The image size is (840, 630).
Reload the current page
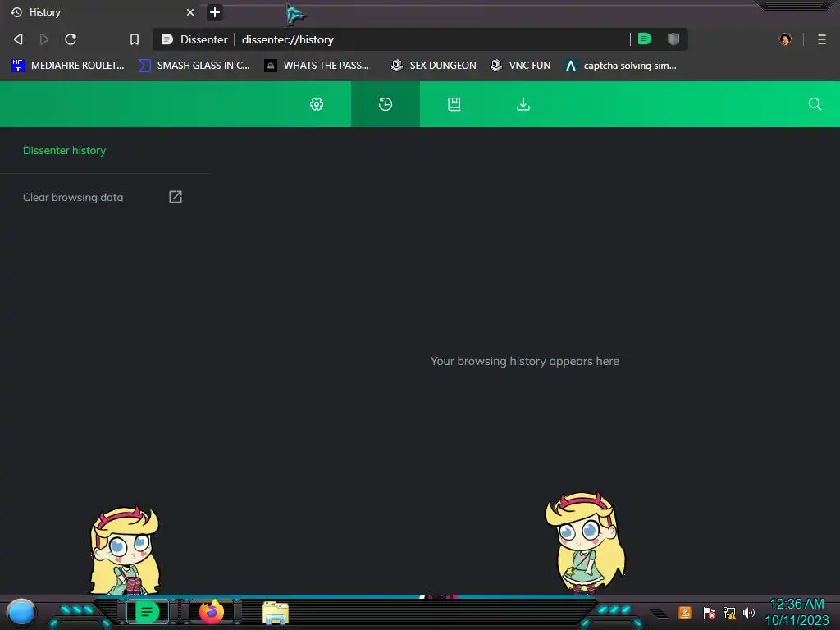tap(71, 39)
